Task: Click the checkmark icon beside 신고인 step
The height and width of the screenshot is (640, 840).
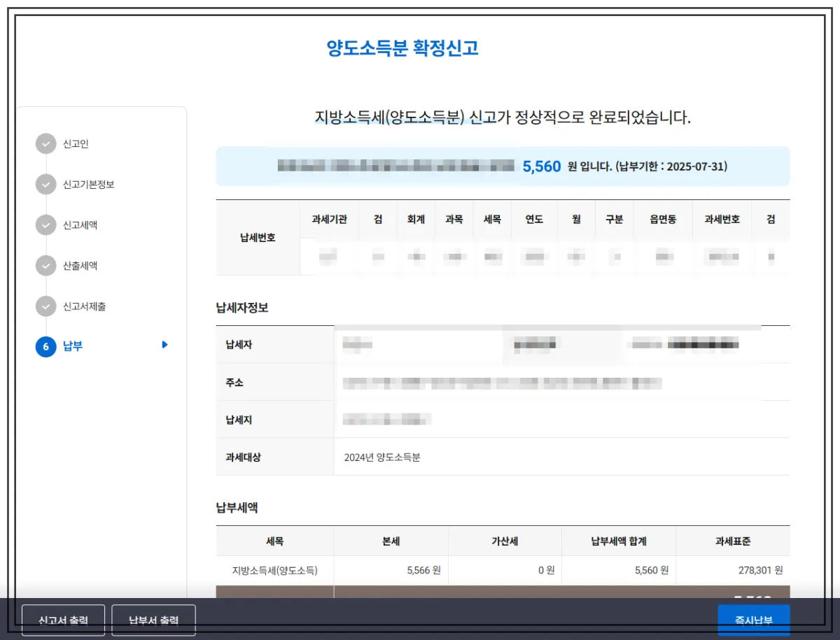Action: 45,143
